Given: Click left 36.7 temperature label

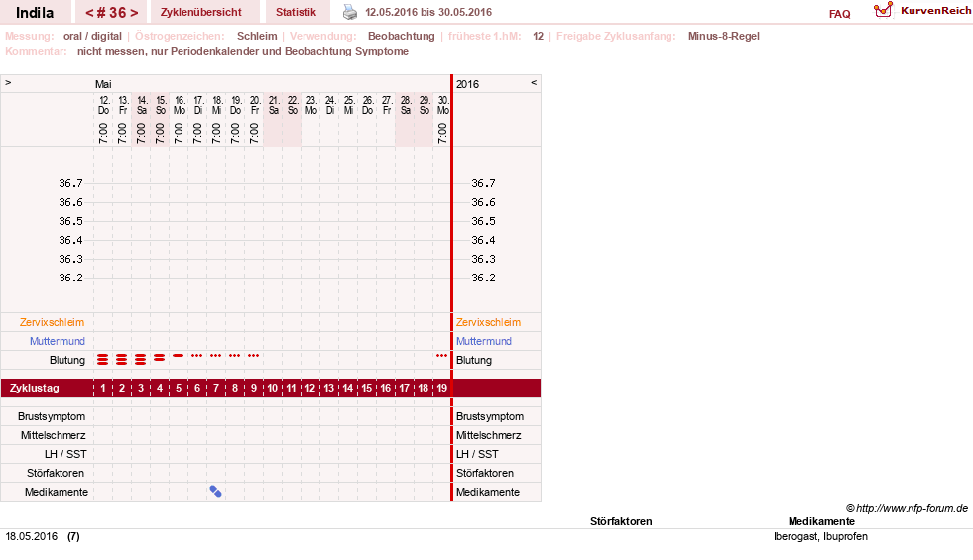Looking at the screenshot, I should pos(70,183).
